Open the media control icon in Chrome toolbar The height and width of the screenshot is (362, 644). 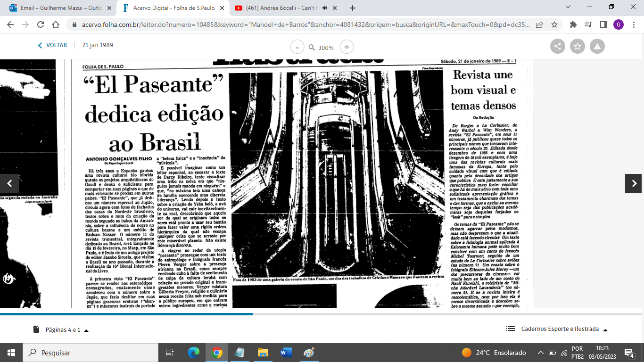588,25
